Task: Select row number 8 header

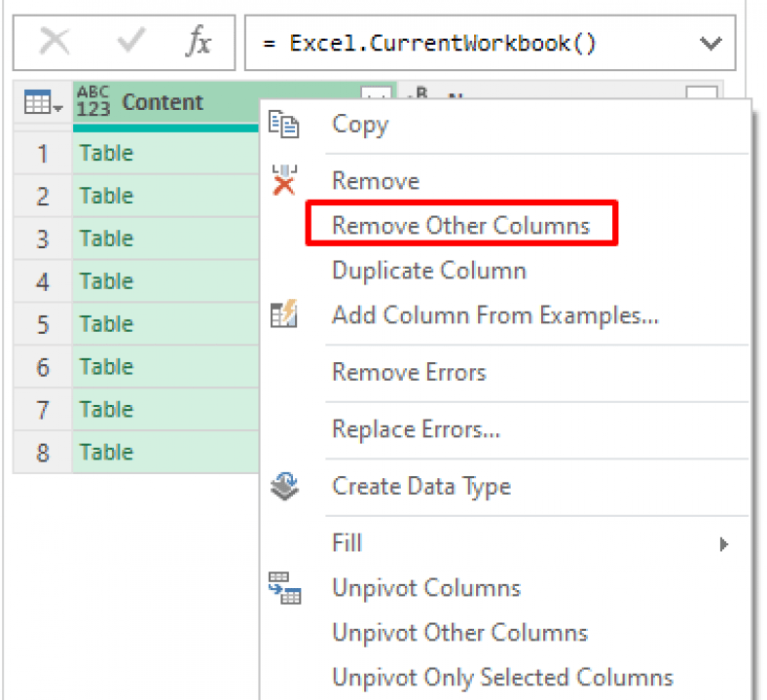Action: click(x=43, y=452)
